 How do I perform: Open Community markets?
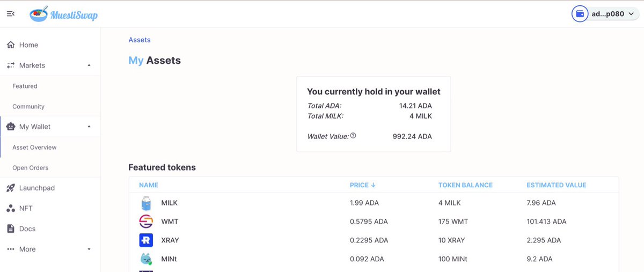point(28,106)
